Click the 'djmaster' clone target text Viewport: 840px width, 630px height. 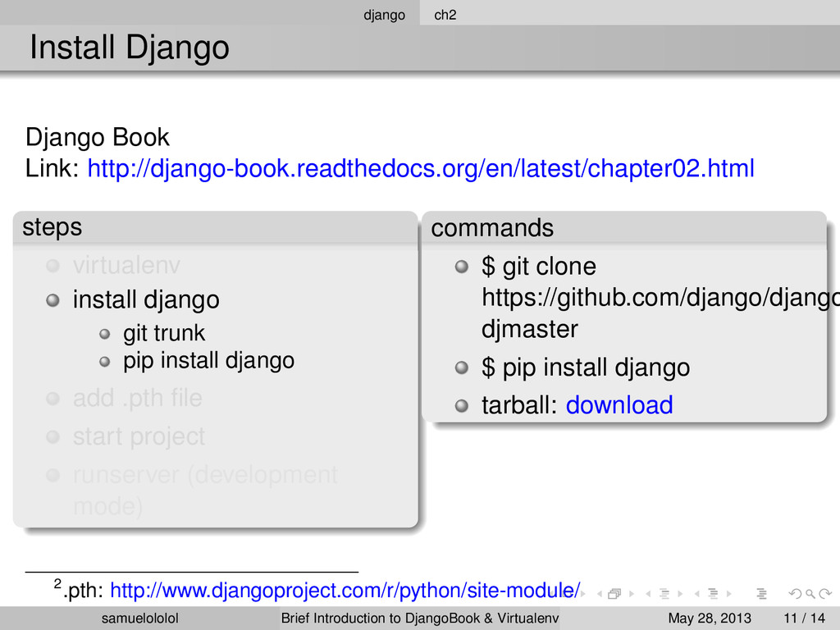[529, 330]
